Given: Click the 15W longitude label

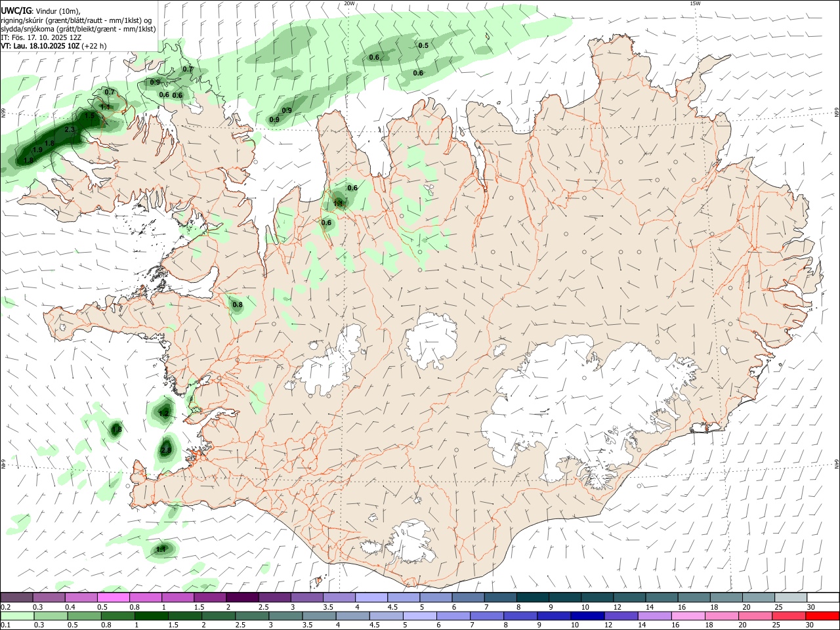Looking at the screenshot, I should pyautogui.click(x=696, y=3).
